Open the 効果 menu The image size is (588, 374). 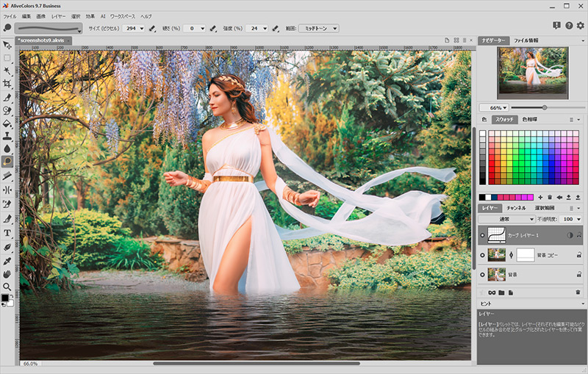pos(90,16)
